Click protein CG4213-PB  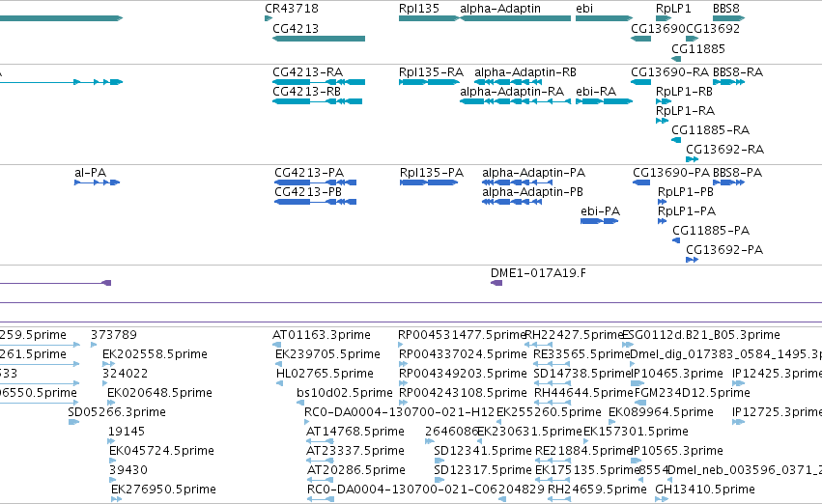coord(308,192)
